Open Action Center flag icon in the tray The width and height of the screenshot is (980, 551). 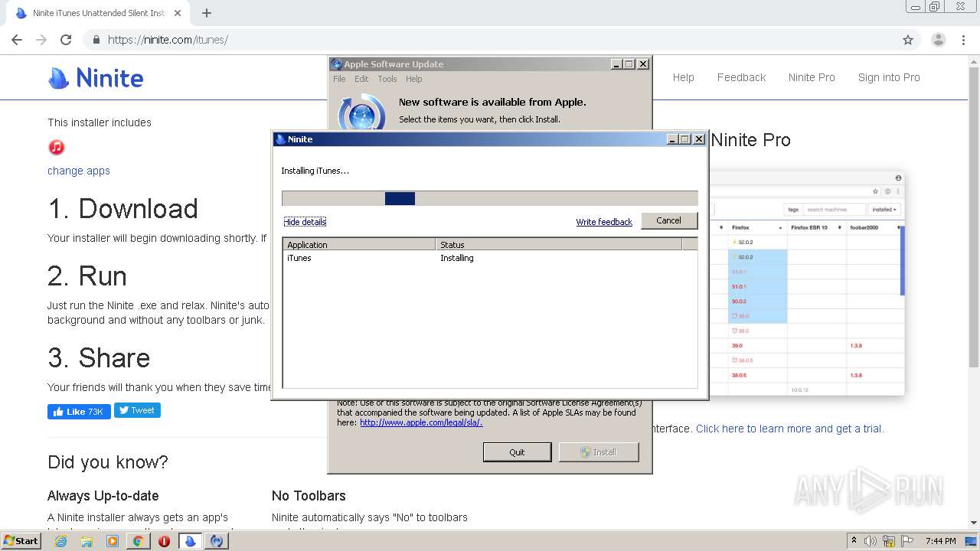907,541
